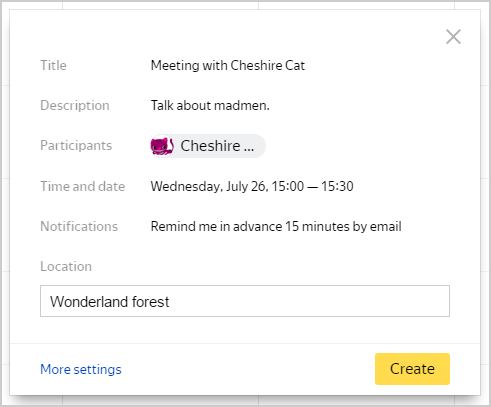Click the end time 15:30
Image resolution: width=491 pixels, height=407 pixels.
(x=337, y=186)
